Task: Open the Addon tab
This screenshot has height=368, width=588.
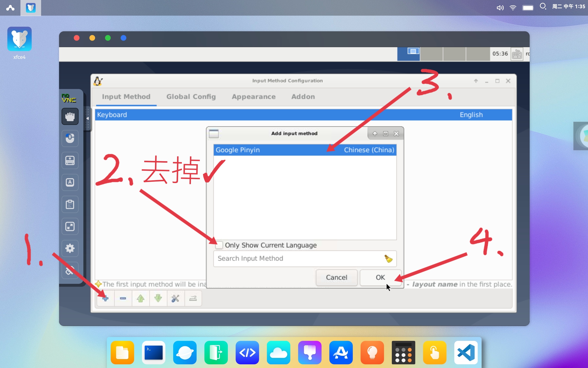Action: point(303,97)
